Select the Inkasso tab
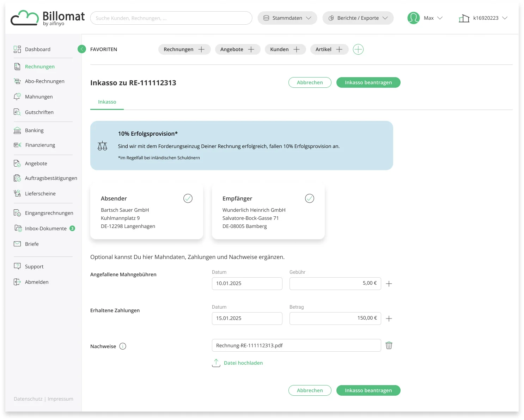 [x=107, y=102]
